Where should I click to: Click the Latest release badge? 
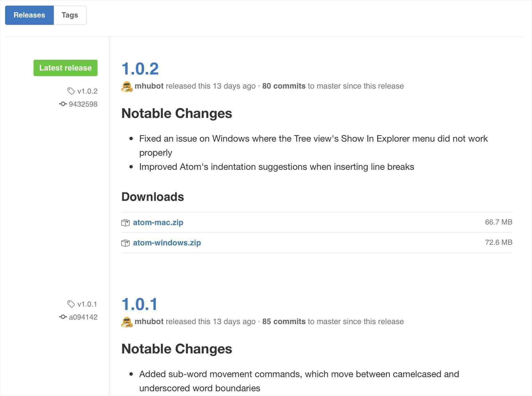(x=66, y=68)
